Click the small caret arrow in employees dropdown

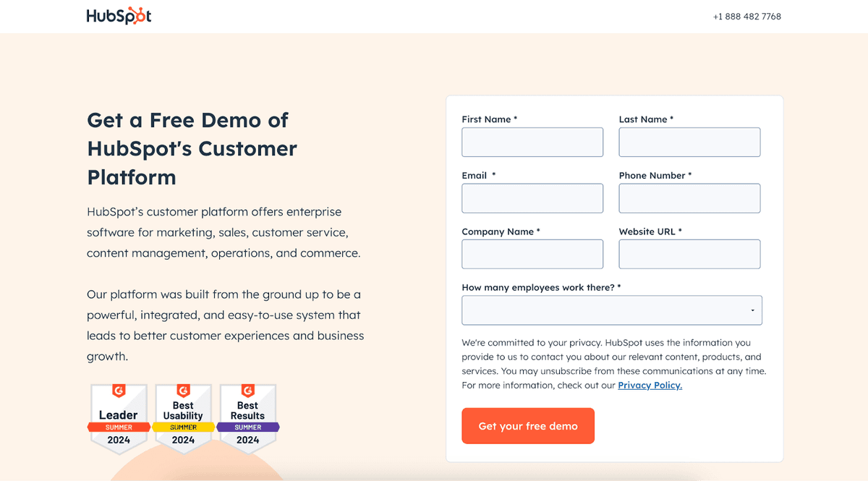pos(752,311)
